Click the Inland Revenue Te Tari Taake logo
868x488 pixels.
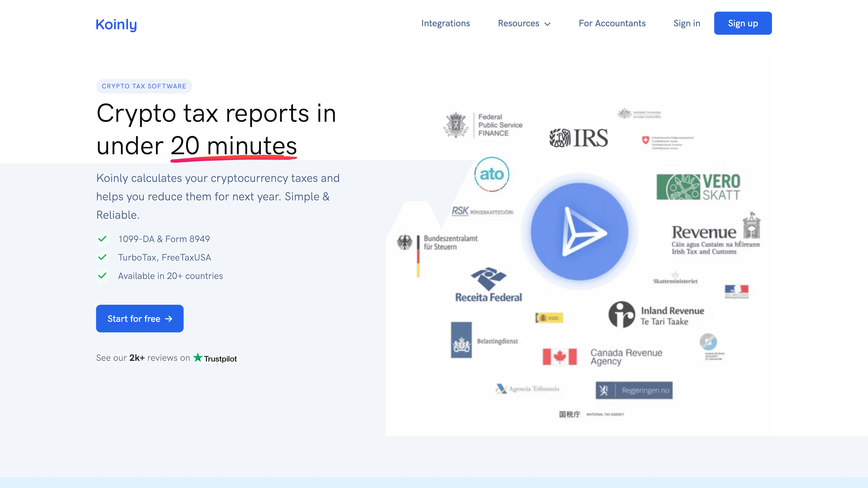tap(656, 314)
